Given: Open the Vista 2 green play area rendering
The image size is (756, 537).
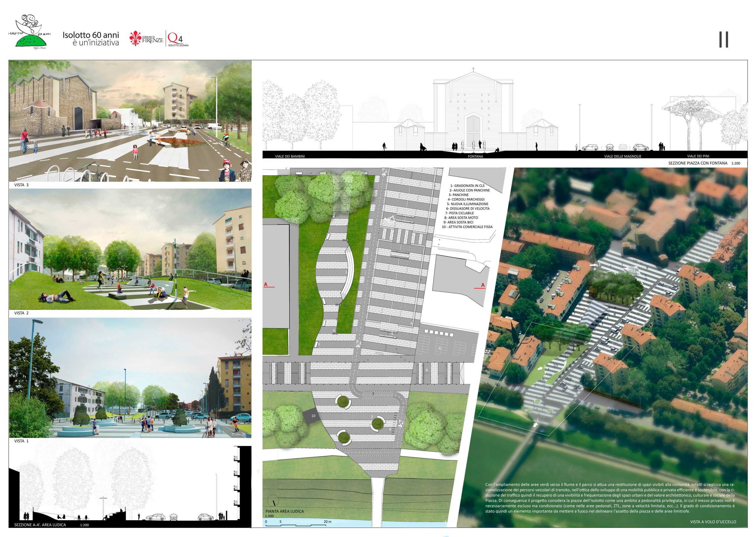Looking at the screenshot, I should (x=130, y=249).
